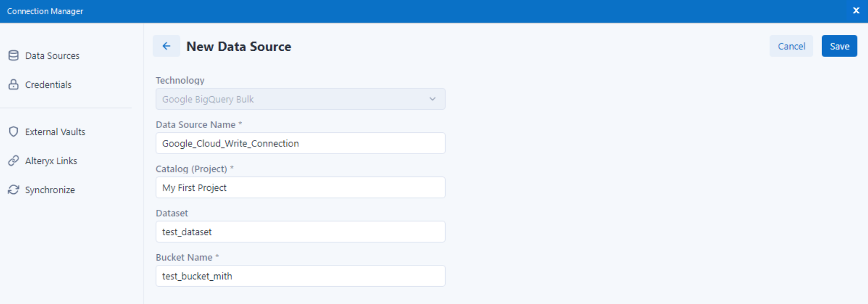Screen dimensions: 868x304
Task: Save the new data source
Action: pyautogui.click(x=839, y=46)
